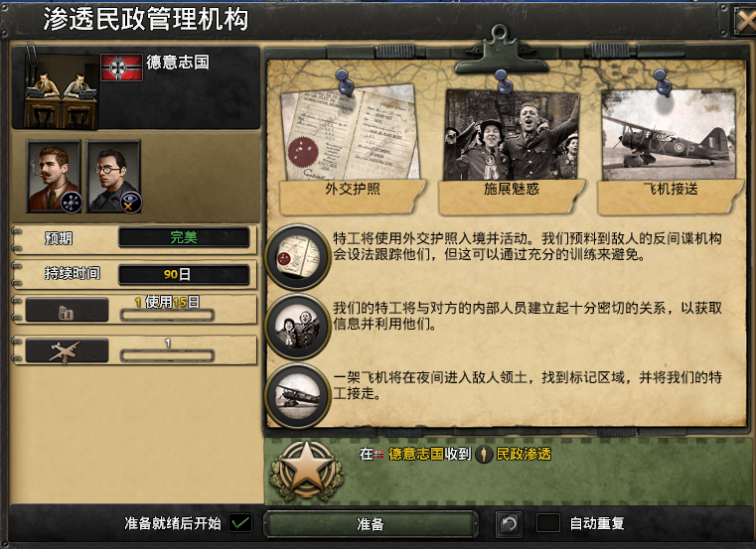Toggle the 准备就绪后开始 checkbox
756x549 pixels.
(x=240, y=523)
